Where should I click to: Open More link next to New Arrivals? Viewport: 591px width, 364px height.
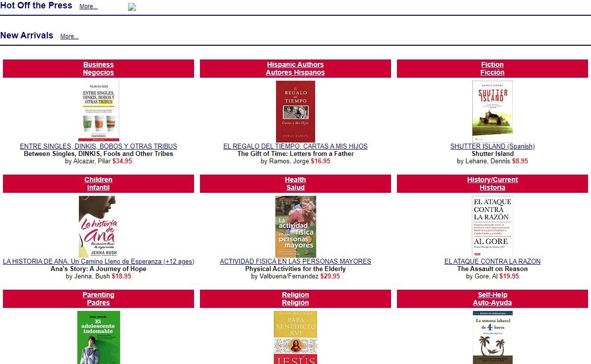pyautogui.click(x=69, y=36)
